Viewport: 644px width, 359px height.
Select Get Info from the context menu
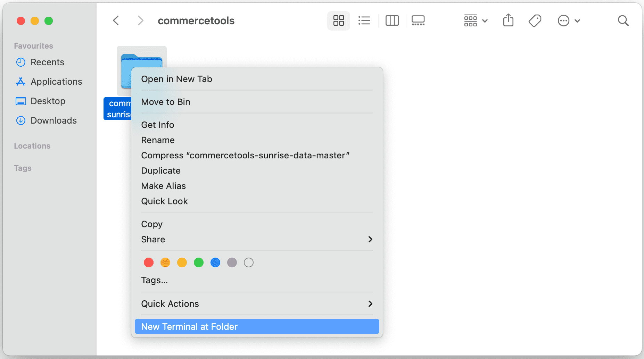(158, 125)
